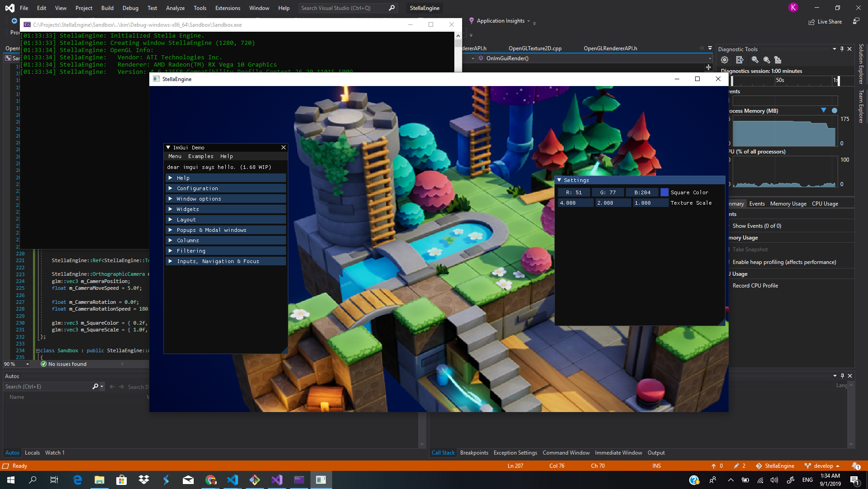Zoom in on the diagnostics timeline
868x489 pixels.
pyautogui.click(x=755, y=60)
